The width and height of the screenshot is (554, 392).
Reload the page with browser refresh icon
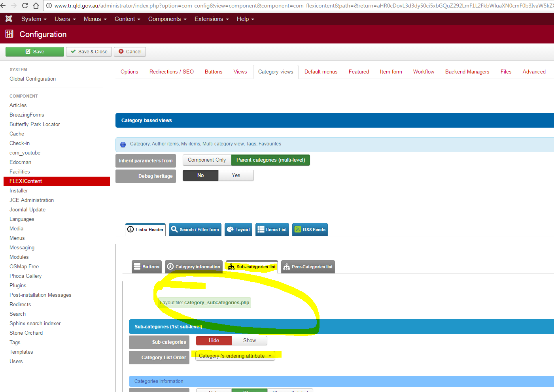tap(25, 6)
